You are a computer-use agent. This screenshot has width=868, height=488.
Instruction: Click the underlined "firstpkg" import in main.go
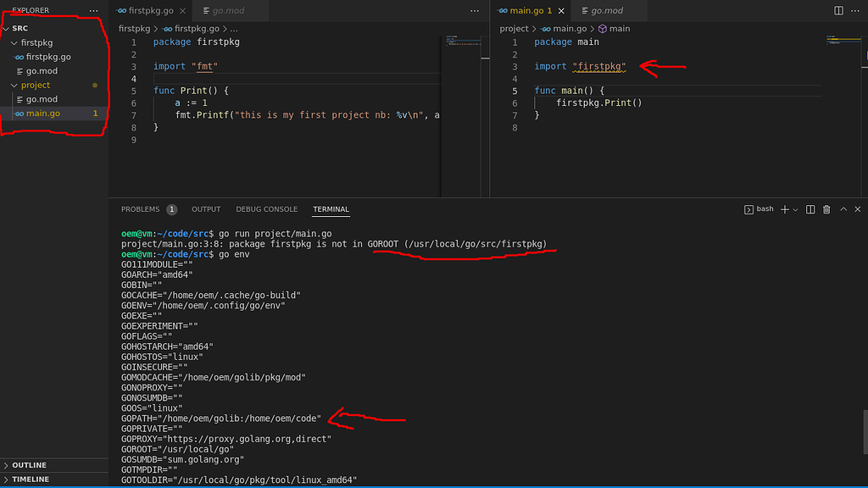(x=599, y=65)
